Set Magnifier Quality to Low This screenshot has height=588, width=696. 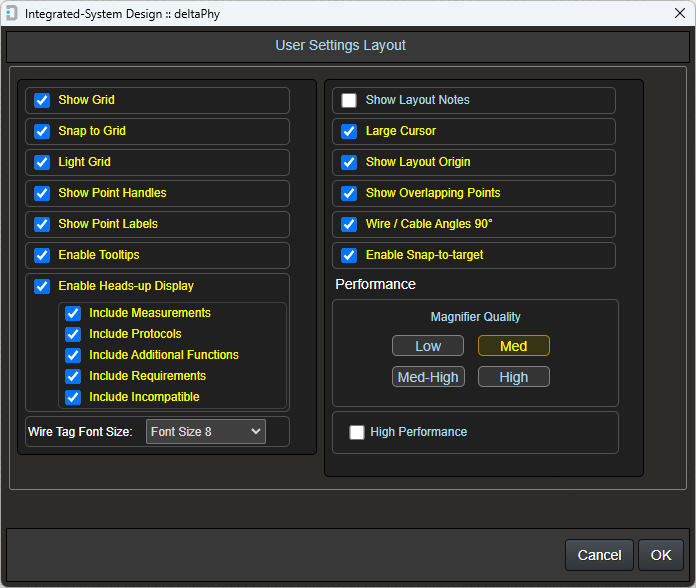click(x=428, y=346)
